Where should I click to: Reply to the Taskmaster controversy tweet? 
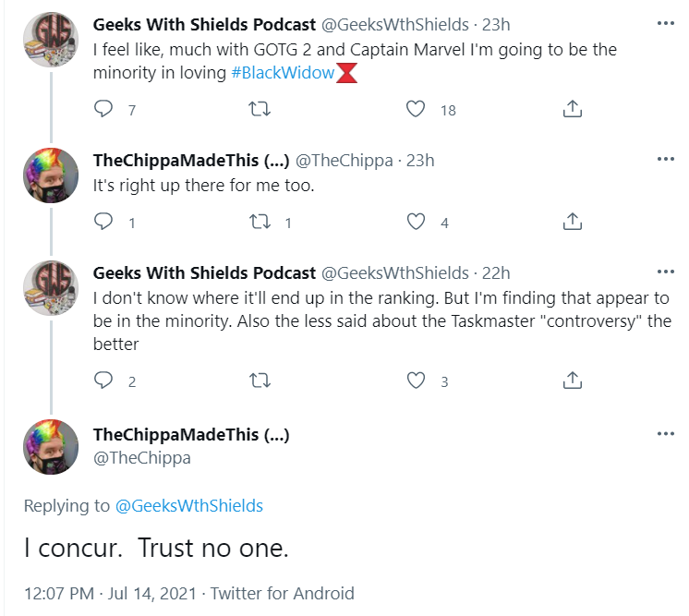tap(103, 380)
